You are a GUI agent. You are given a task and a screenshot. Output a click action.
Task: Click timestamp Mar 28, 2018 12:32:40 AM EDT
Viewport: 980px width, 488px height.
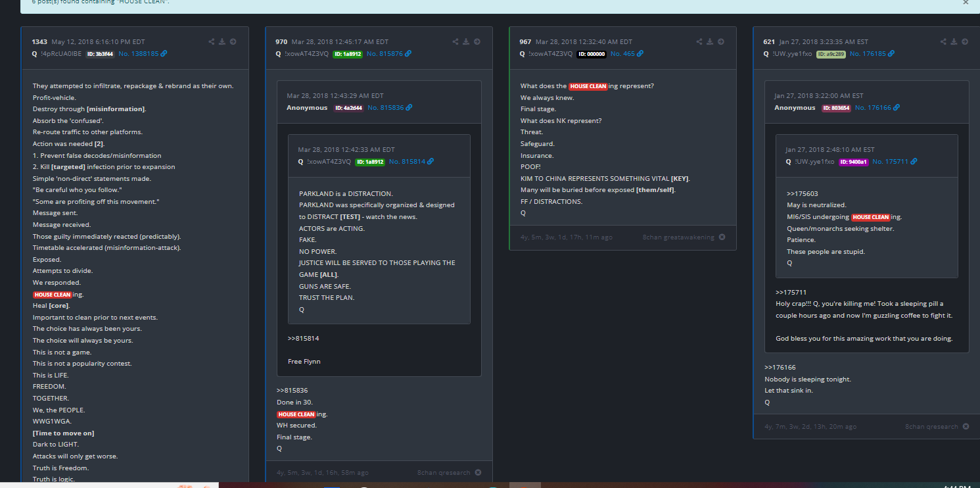584,41
